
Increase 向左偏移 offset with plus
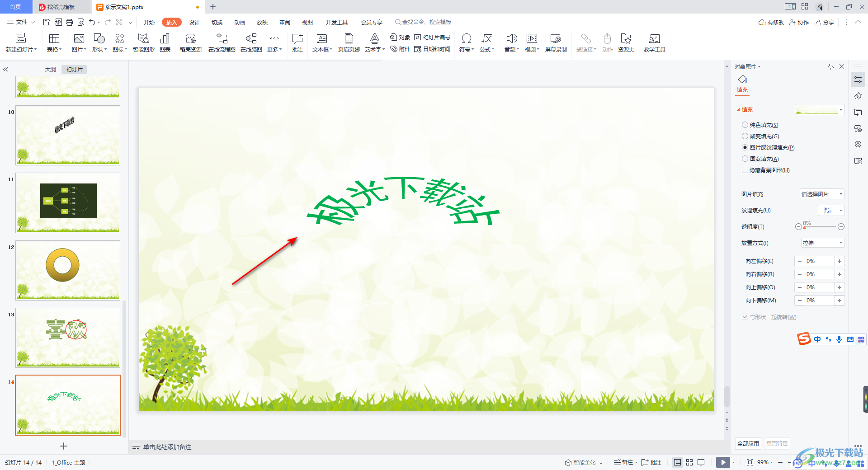pyautogui.click(x=840, y=261)
